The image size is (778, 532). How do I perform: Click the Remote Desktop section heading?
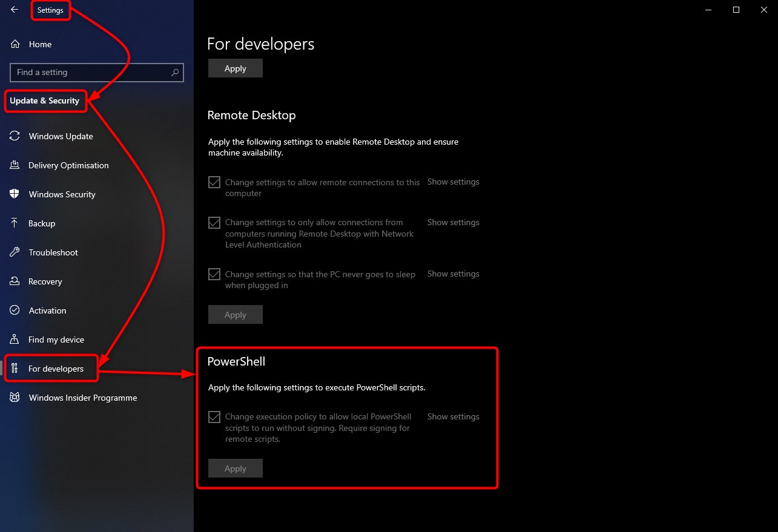coord(251,115)
